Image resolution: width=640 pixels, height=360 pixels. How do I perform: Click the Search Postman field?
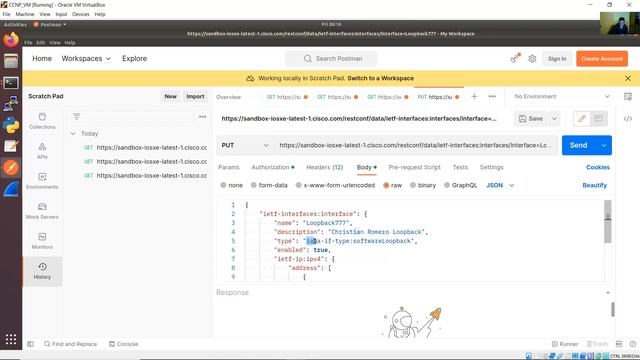tap(332, 59)
